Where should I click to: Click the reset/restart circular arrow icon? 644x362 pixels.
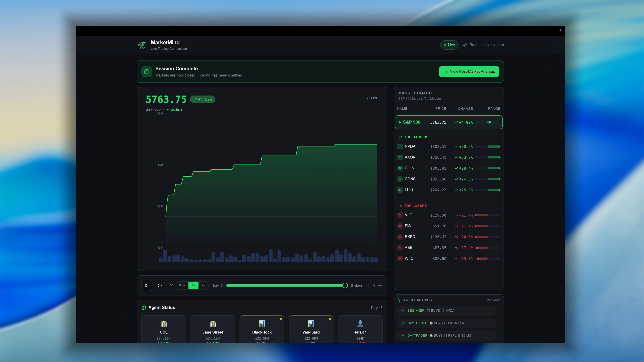pyautogui.click(x=160, y=285)
